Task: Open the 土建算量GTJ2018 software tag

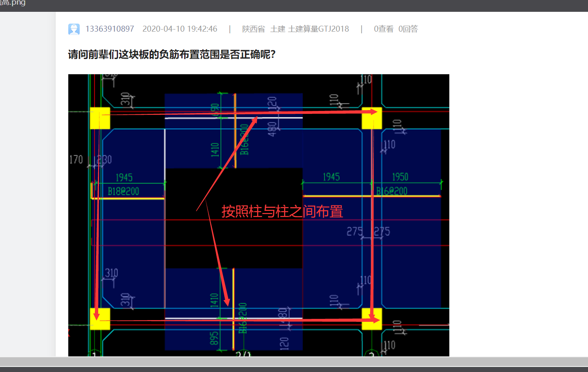Action: pos(319,29)
